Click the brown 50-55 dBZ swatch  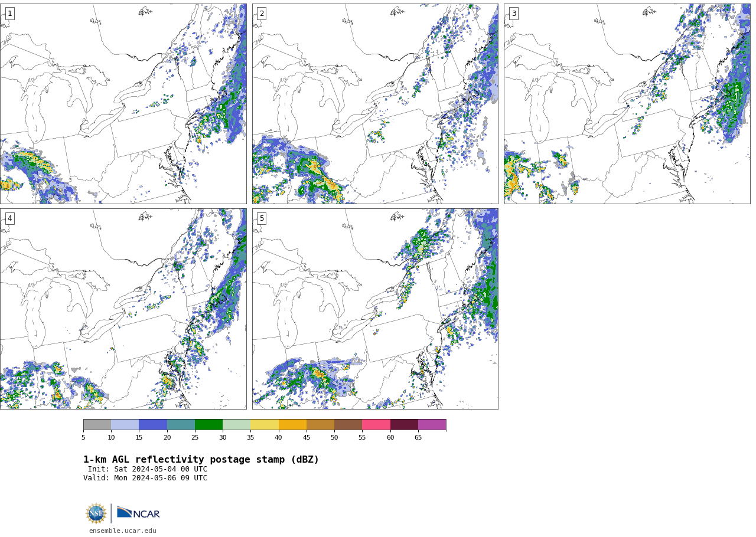pos(348,425)
